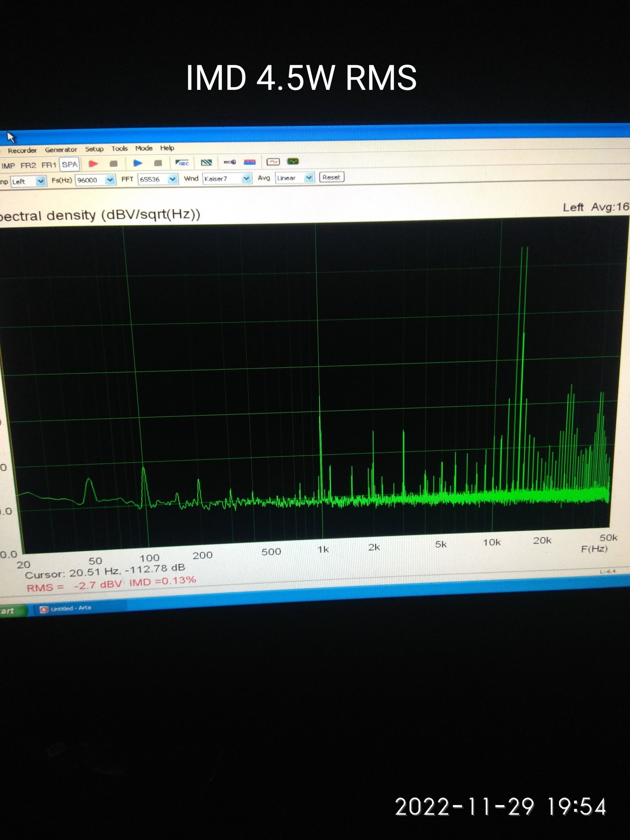The height and width of the screenshot is (840, 630).
Task: Click the Cursor 20.51 Hz readout text
Action: [x=105, y=571]
